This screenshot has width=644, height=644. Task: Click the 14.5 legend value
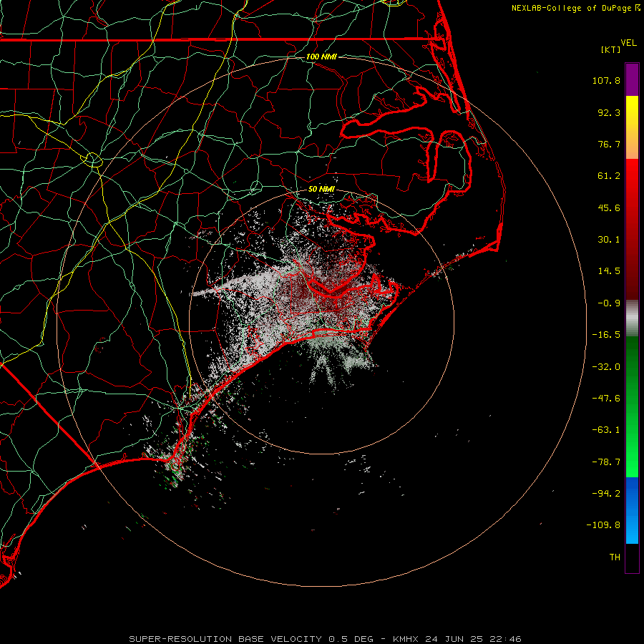click(609, 271)
